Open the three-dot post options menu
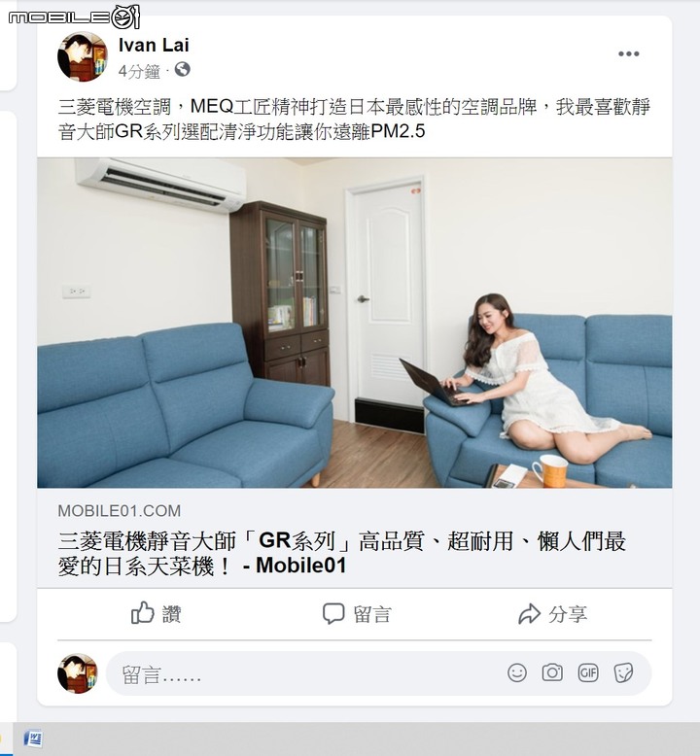700x756 pixels. tap(629, 53)
